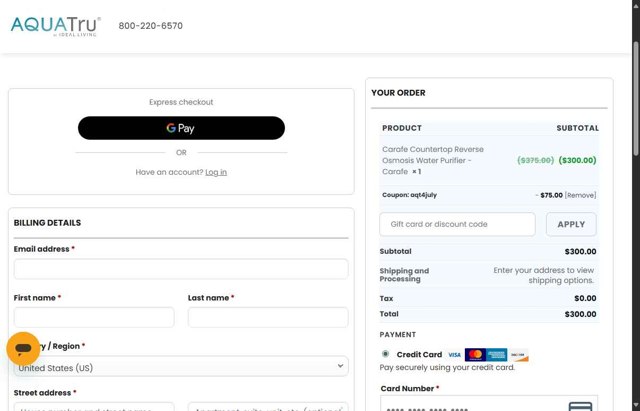Focus the Last name field
This screenshot has height=411, width=640.
pos(268,317)
